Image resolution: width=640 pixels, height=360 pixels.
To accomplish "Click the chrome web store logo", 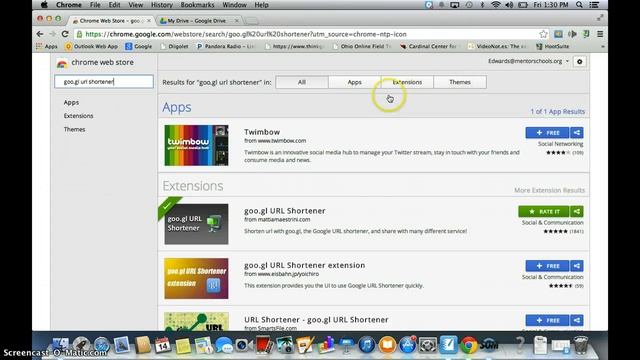I will [96, 62].
